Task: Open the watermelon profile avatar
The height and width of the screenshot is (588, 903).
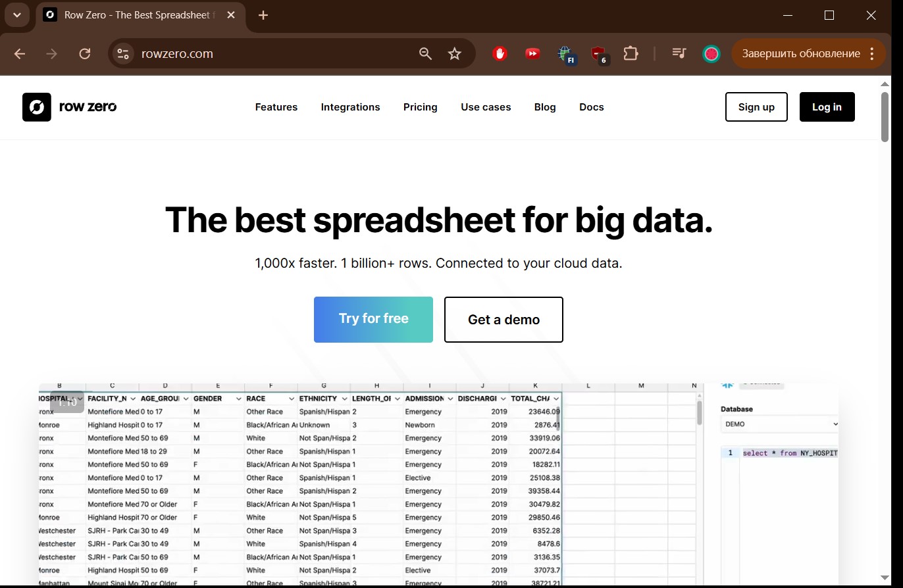Action: (711, 54)
